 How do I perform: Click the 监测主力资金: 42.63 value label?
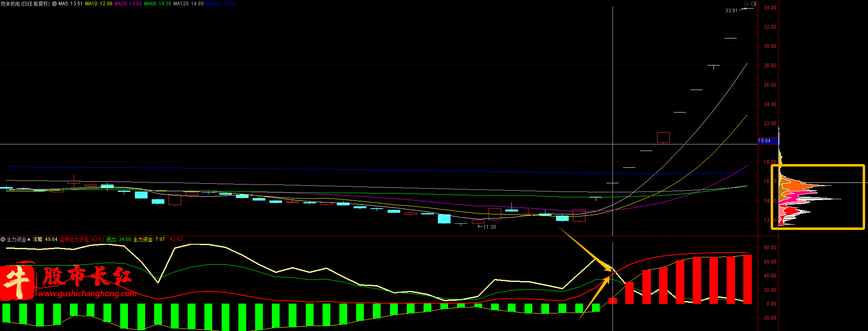[82, 239]
